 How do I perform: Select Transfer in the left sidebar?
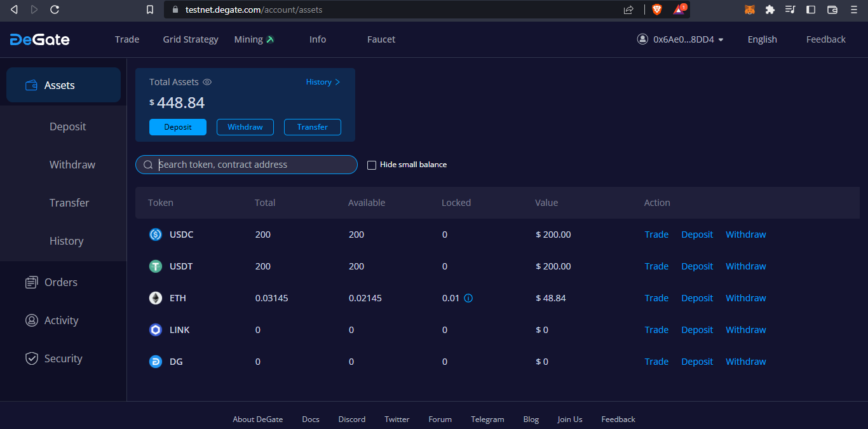pos(69,203)
